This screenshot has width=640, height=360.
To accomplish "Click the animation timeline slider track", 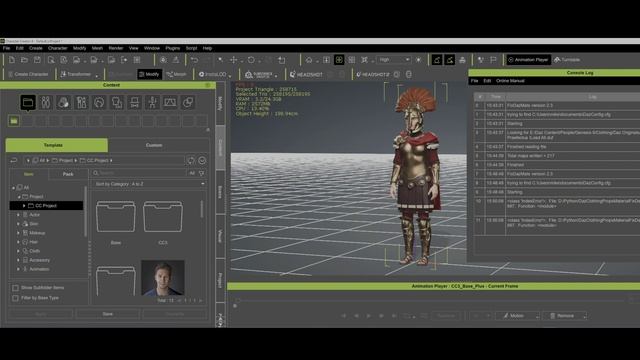I will 431,300.
